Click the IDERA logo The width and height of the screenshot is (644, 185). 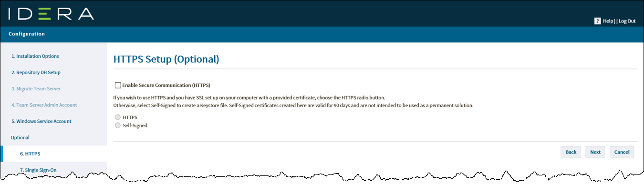point(51,14)
